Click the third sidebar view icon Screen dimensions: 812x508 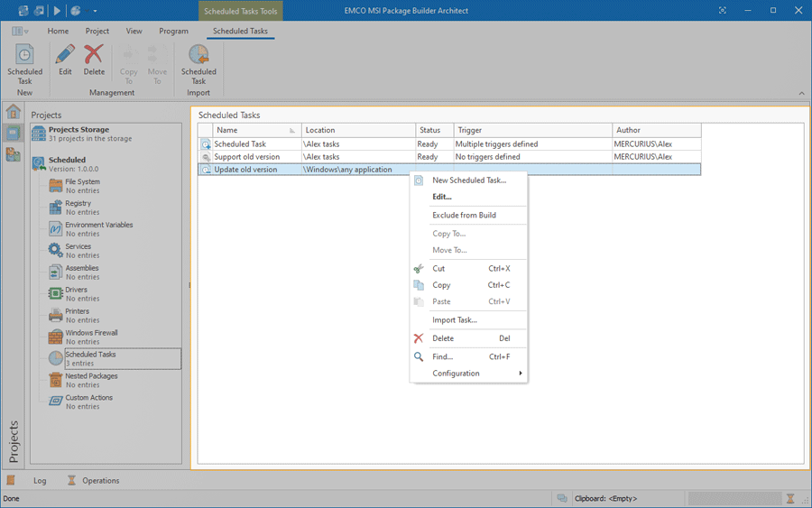tap(13, 153)
